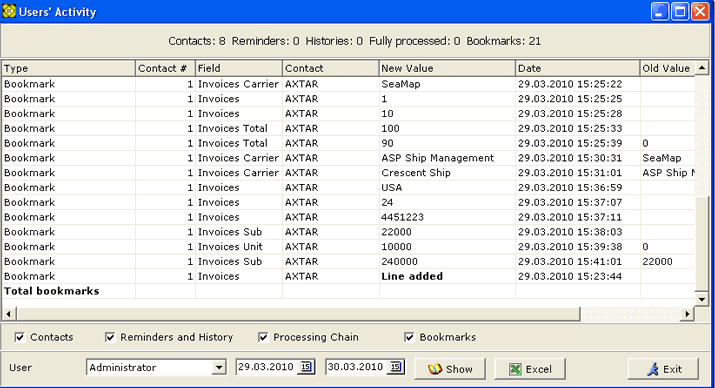Viewport: 715px width, 388px height.
Task: Click the Contact column header
Action: click(331, 68)
